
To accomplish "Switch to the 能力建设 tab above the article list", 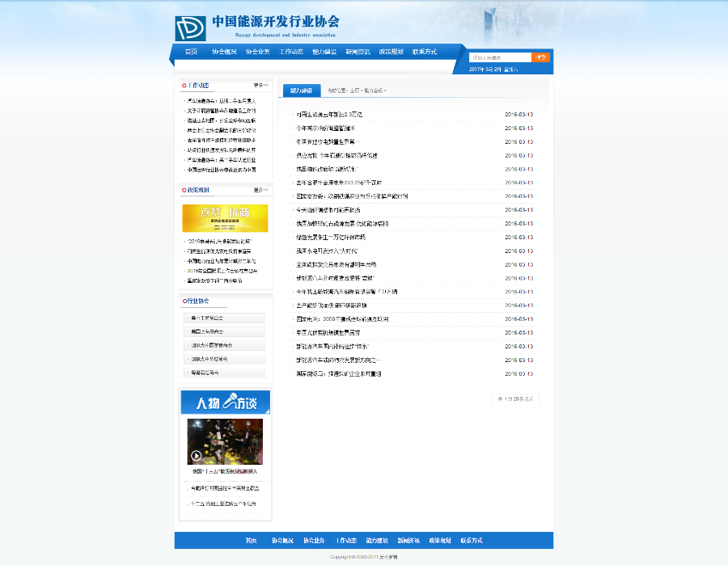I will (x=303, y=91).
